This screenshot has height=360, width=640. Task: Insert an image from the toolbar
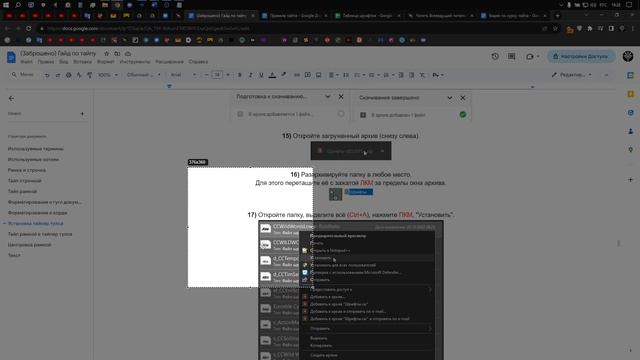tap(318, 75)
